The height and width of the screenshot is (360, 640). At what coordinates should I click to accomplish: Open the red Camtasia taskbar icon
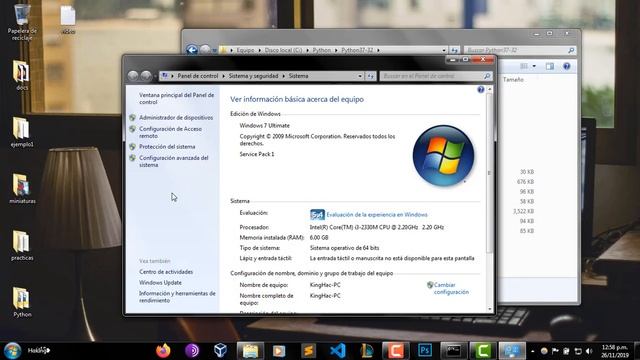[396, 351]
